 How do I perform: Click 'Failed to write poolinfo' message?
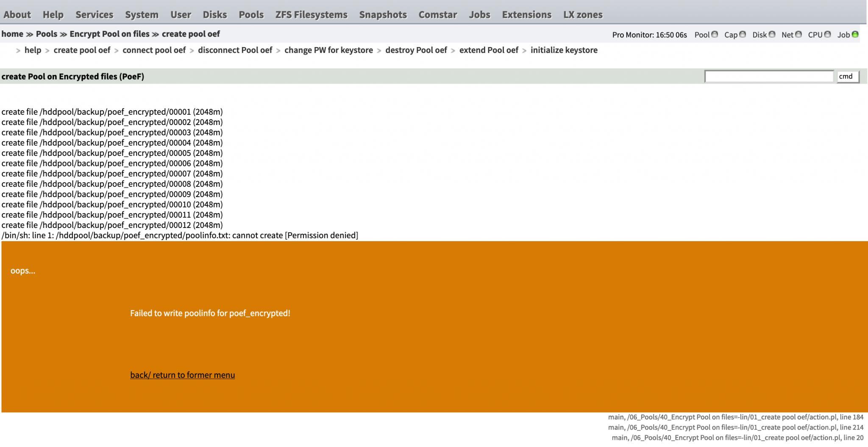(210, 313)
